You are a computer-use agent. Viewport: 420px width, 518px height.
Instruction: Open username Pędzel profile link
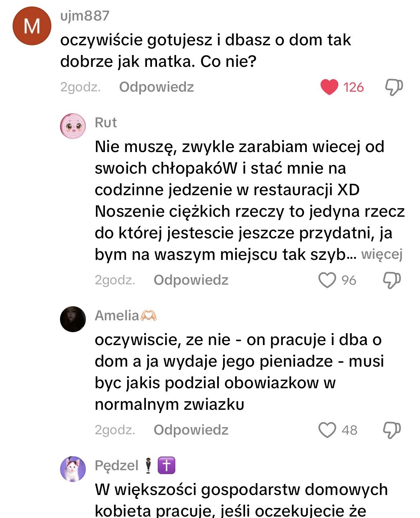coord(116,466)
